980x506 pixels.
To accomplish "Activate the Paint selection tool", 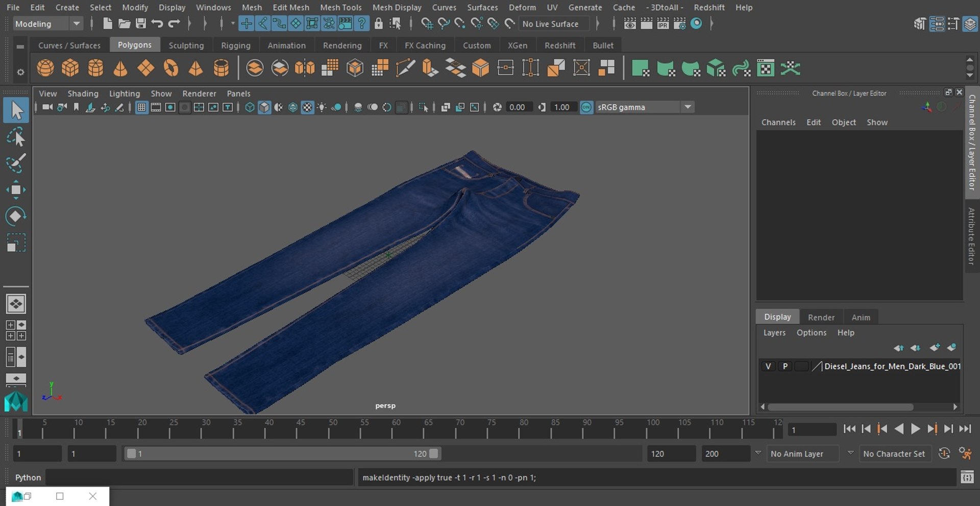I will [16, 163].
